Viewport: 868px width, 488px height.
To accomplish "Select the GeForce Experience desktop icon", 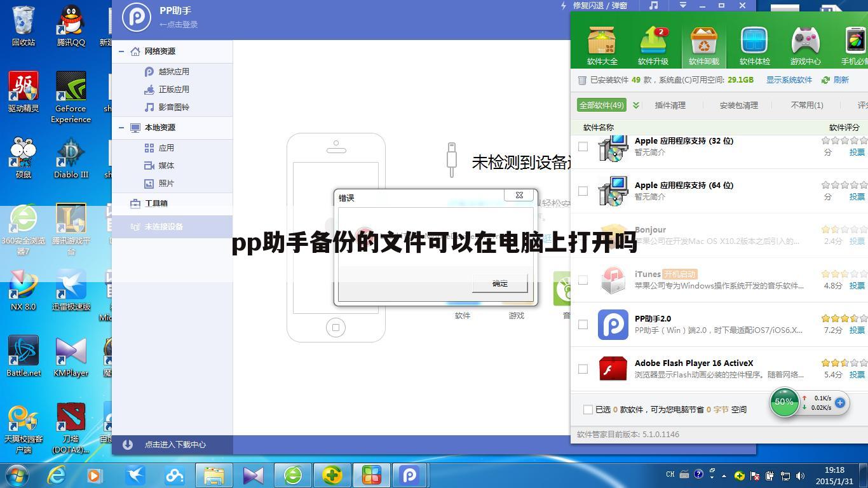I will point(71,97).
